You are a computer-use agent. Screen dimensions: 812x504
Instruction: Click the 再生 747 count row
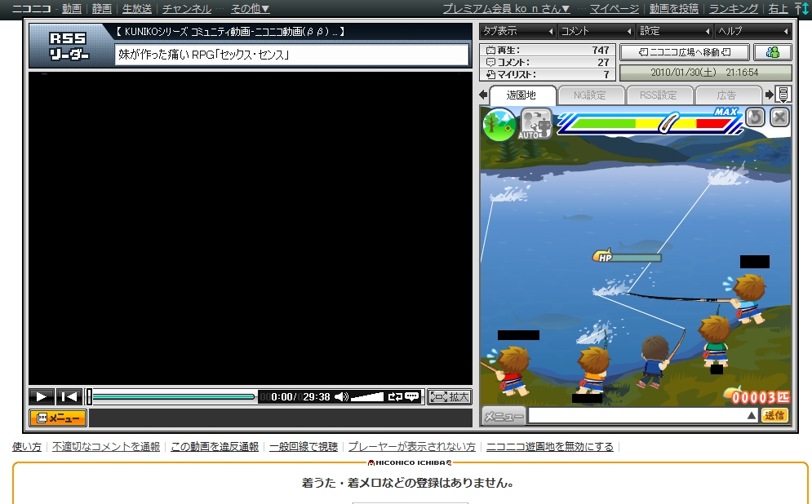point(548,51)
